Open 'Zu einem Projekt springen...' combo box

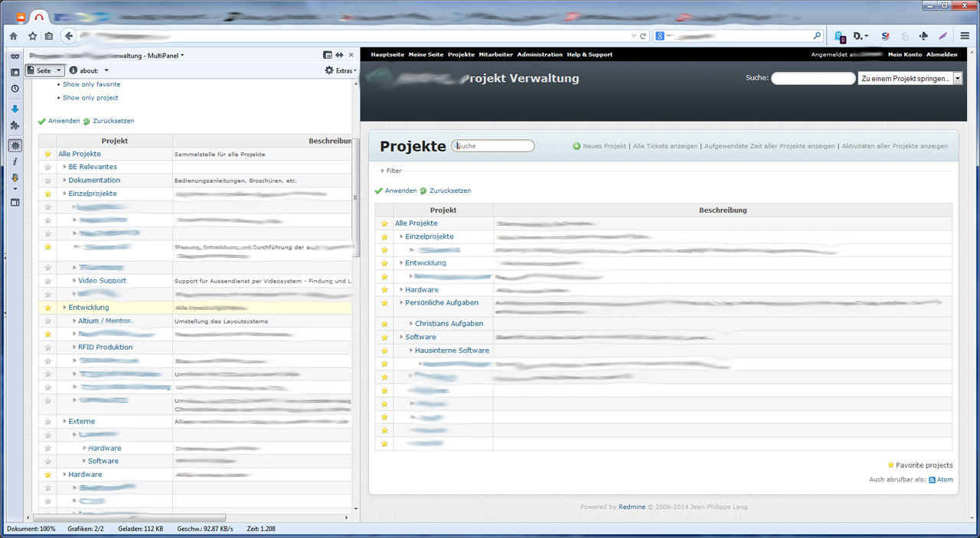point(910,79)
